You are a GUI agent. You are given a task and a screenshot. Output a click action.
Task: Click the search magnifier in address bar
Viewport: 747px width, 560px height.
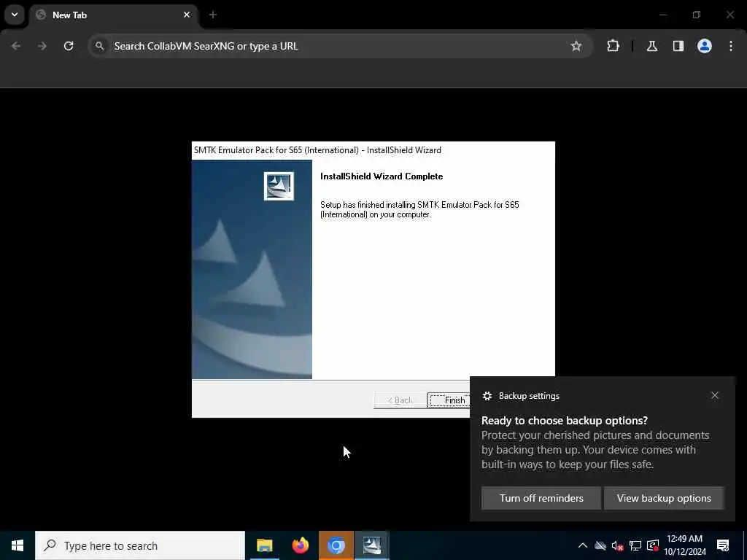pos(99,46)
